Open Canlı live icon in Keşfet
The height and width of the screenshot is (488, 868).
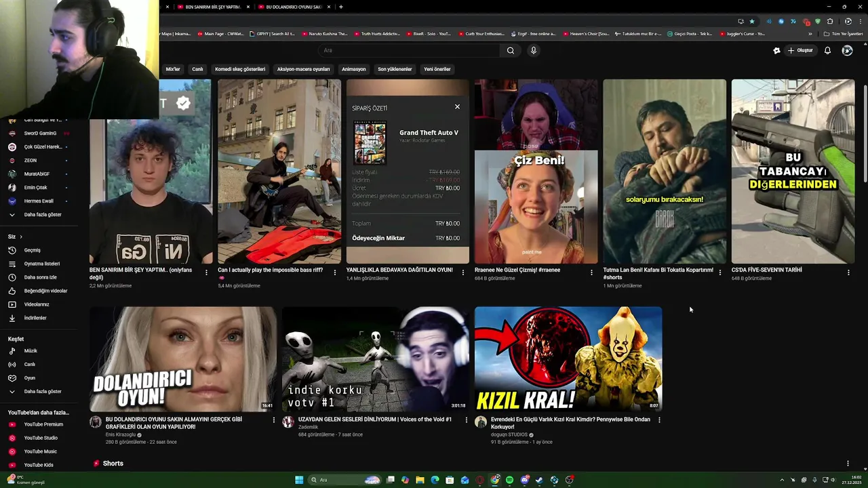(x=12, y=365)
